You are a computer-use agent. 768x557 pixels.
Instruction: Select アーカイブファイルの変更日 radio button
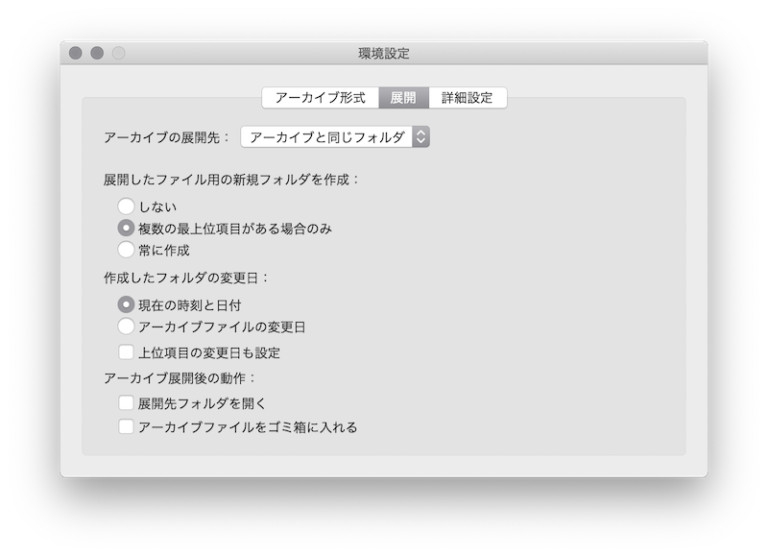click(x=126, y=326)
